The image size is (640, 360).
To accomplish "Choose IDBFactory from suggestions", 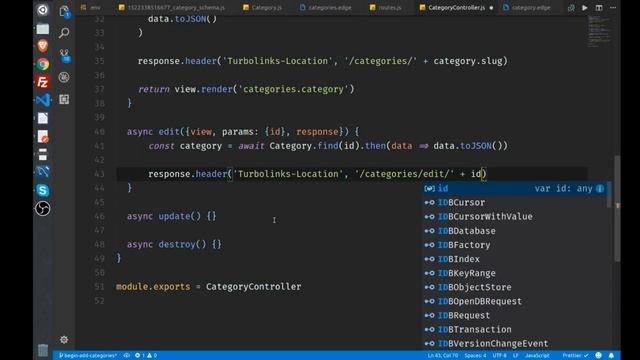I will 514,245.
